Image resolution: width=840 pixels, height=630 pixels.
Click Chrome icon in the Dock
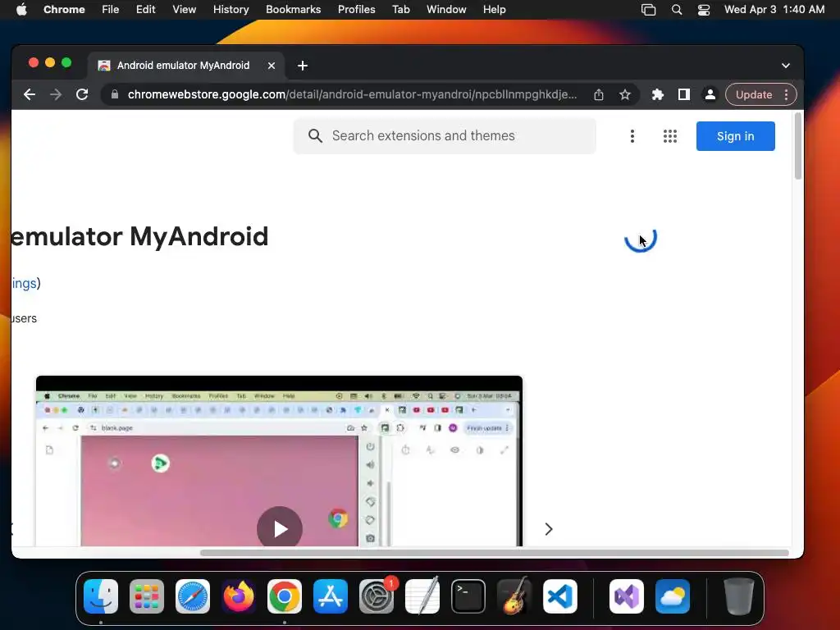click(285, 596)
